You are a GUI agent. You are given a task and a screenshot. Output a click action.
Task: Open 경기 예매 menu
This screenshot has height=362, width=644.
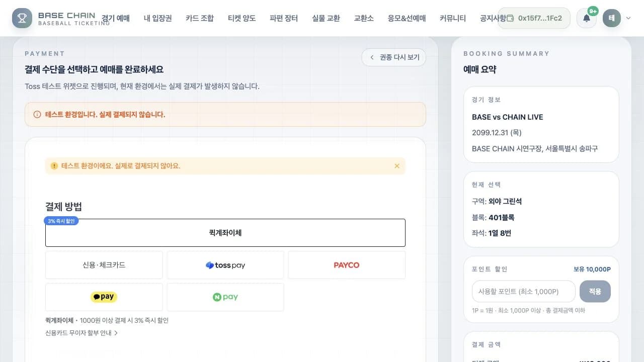[116, 18]
